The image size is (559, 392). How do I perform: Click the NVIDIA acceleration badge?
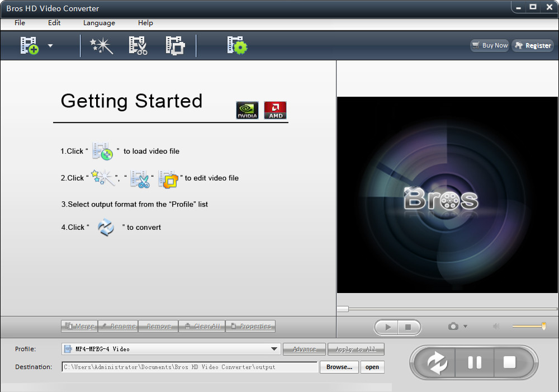tap(247, 110)
